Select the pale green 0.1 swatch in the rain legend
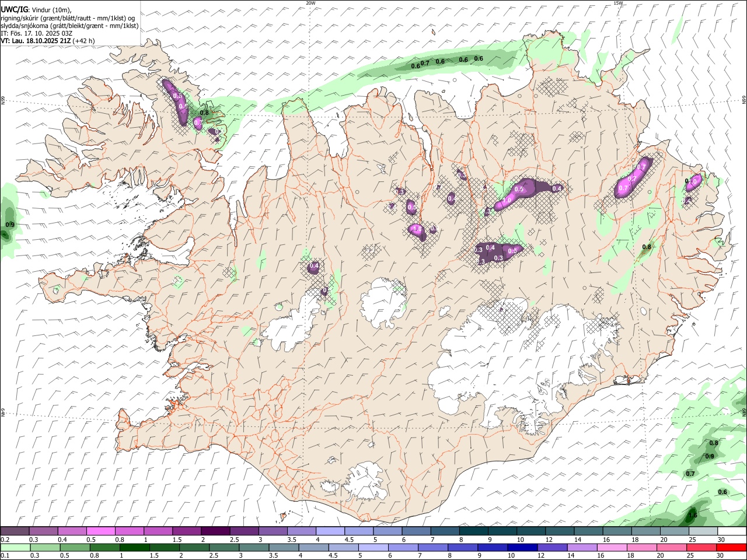 15,548
